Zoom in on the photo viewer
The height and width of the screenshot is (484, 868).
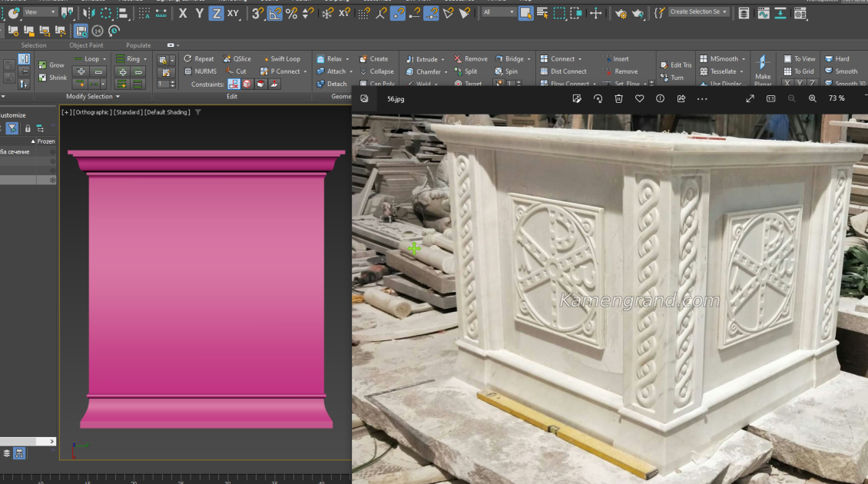[812, 98]
